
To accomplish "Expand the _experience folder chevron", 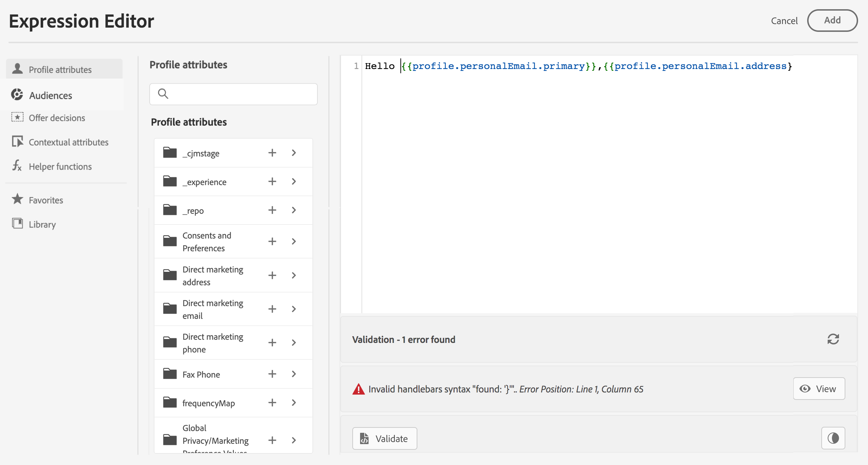I will coord(294,182).
